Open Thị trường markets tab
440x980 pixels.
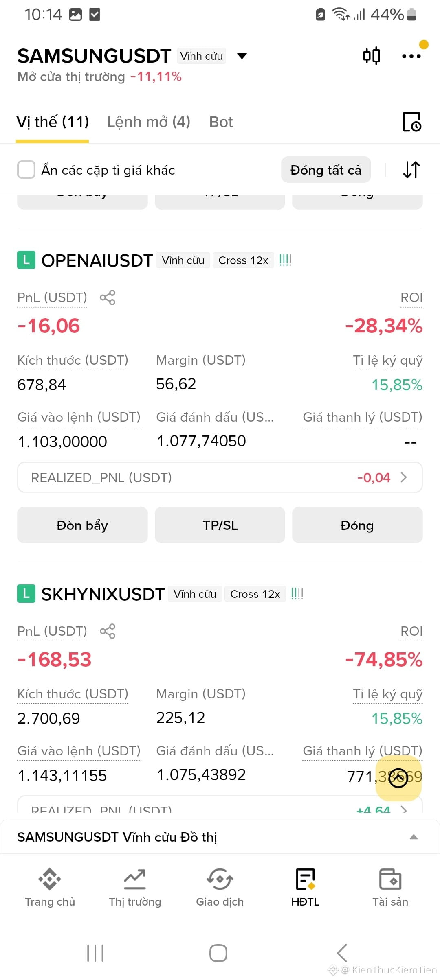[x=135, y=887]
